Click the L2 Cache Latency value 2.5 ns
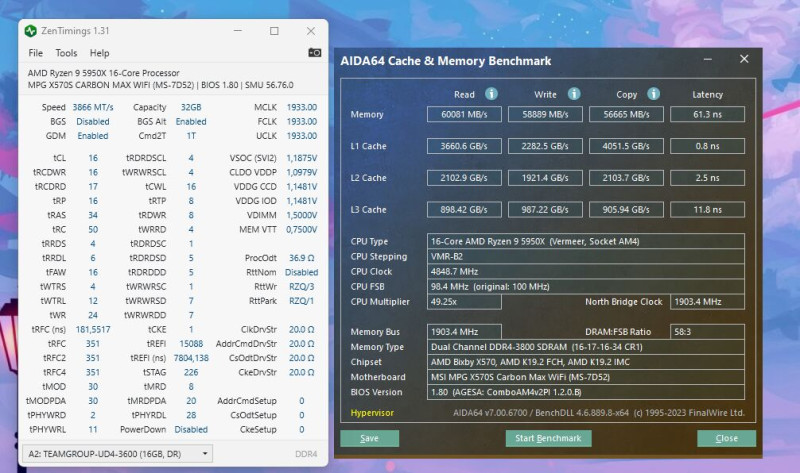Screen dimensions: 800x473 (708, 178)
